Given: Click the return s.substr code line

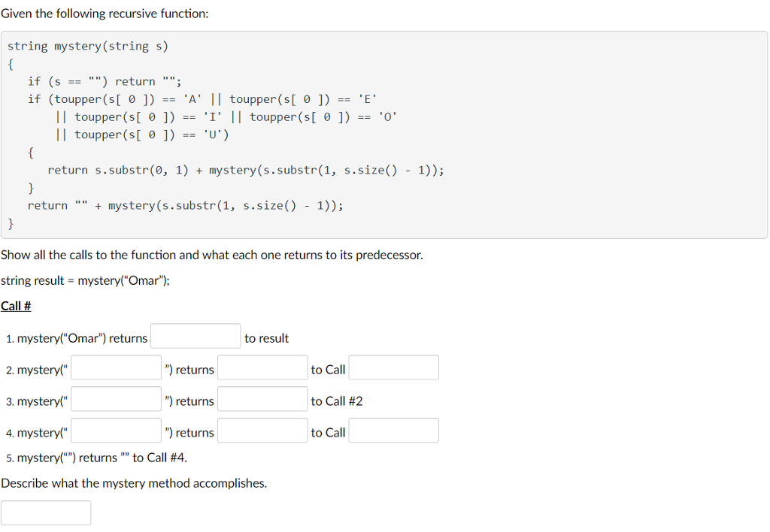Looking at the screenshot, I should pyautogui.click(x=245, y=170).
